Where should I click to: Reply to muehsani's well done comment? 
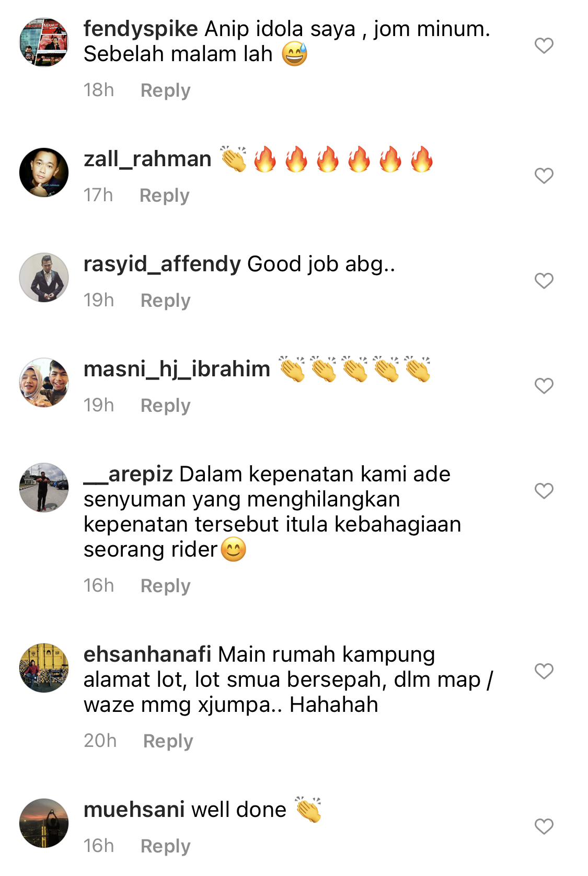pyautogui.click(x=166, y=846)
